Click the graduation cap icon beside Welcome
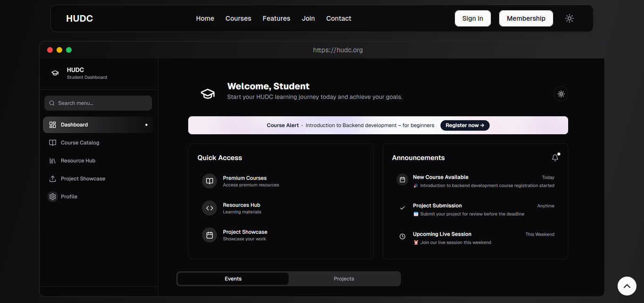This screenshot has height=303, width=644. (207, 93)
